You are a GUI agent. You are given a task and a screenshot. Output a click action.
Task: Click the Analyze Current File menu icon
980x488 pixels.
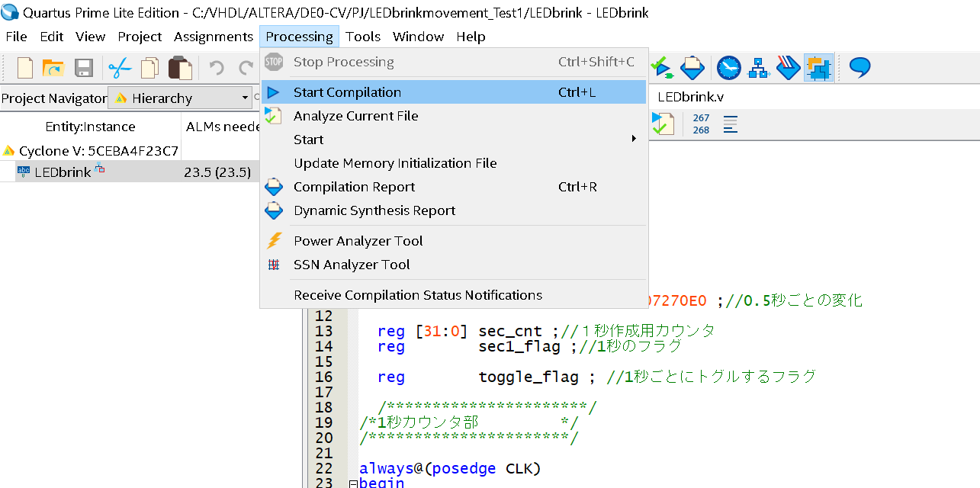273,116
